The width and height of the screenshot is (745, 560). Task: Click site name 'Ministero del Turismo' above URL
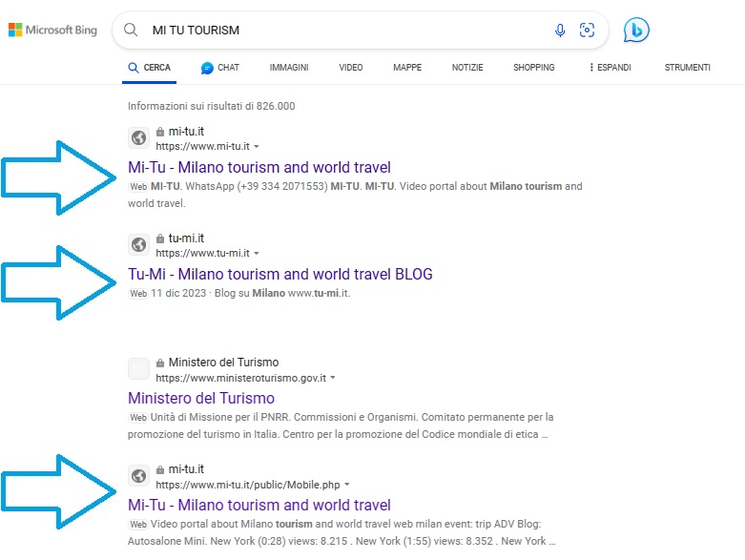pyautogui.click(x=224, y=363)
